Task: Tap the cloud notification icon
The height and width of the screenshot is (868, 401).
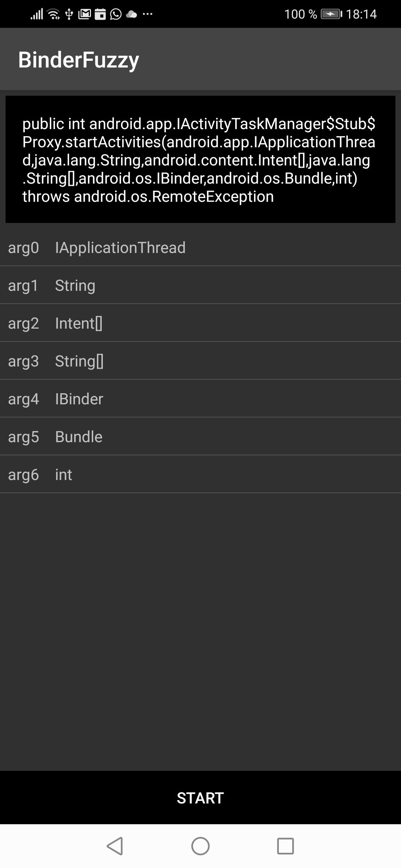Action: 131,14
